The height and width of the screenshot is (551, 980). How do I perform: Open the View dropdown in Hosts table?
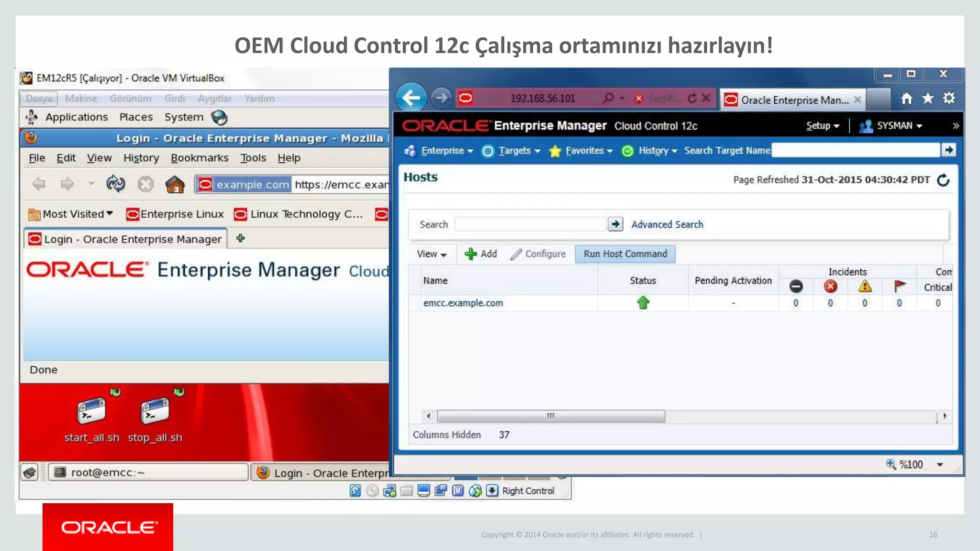click(432, 254)
